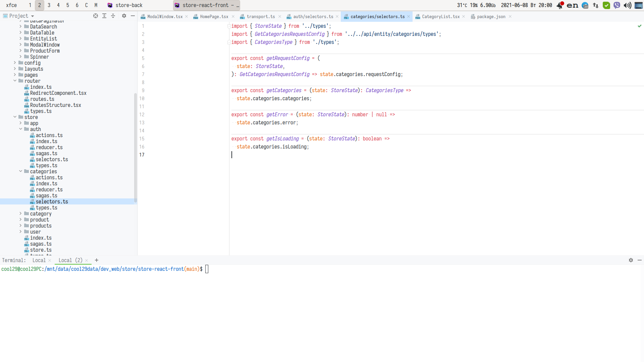Hide the Project panel with minus icon
The width and height of the screenshot is (644, 362).
click(133, 16)
